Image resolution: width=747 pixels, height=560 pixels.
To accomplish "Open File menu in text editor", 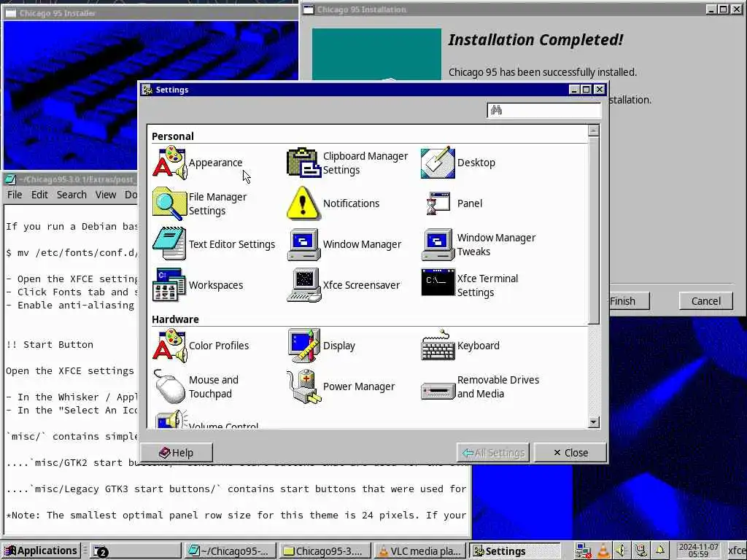I will (15, 195).
